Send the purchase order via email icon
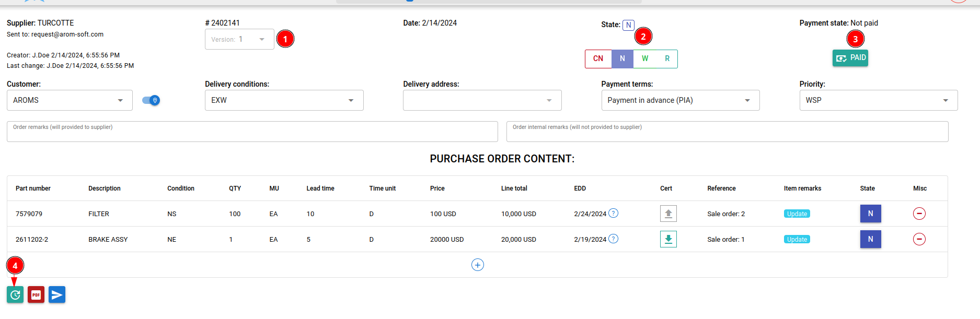Viewport: 980px width, 319px height. tap(57, 295)
